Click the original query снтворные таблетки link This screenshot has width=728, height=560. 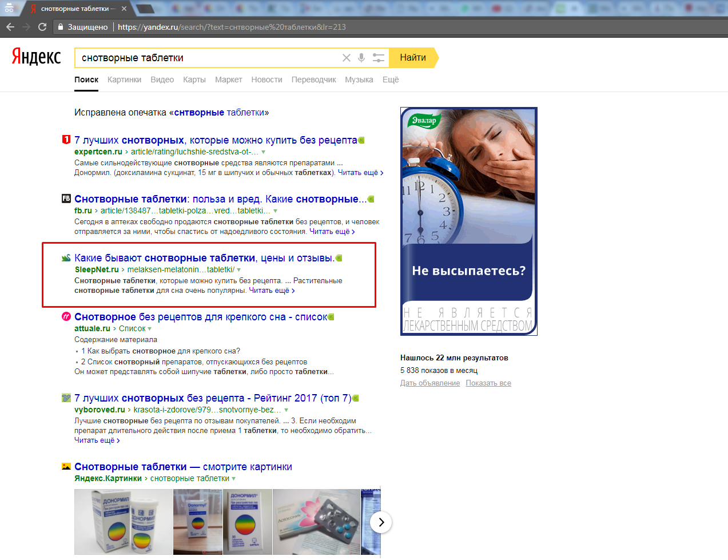pyautogui.click(x=219, y=112)
